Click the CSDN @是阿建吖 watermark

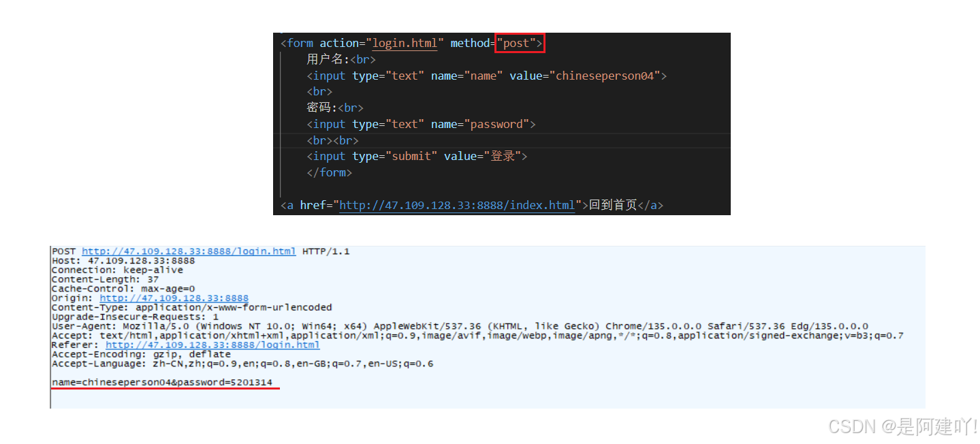pyautogui.click(x=902, y=426)
